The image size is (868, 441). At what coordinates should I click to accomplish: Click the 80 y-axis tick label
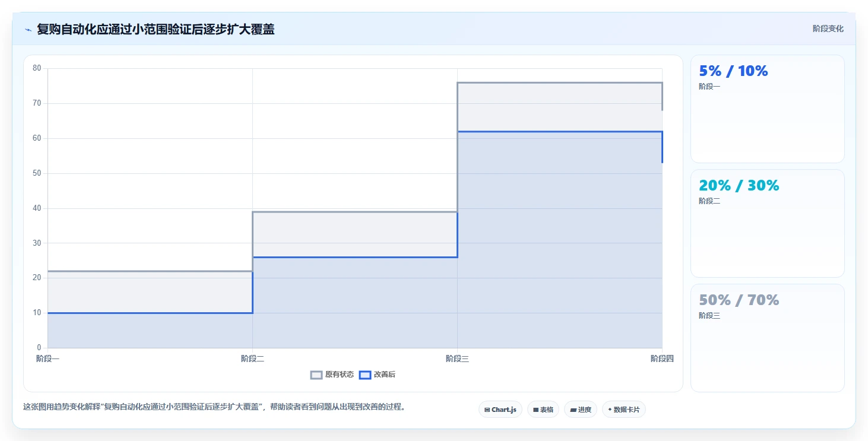point(37,68)
